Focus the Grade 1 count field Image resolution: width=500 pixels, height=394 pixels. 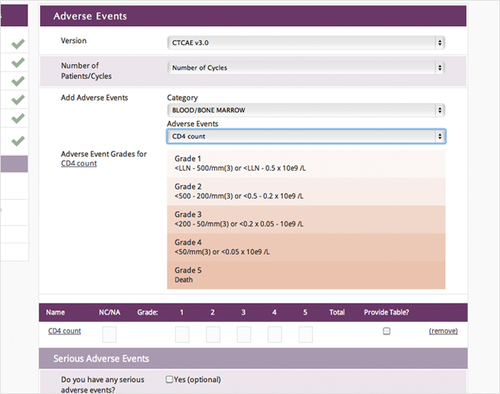click(x=182, y=334)
